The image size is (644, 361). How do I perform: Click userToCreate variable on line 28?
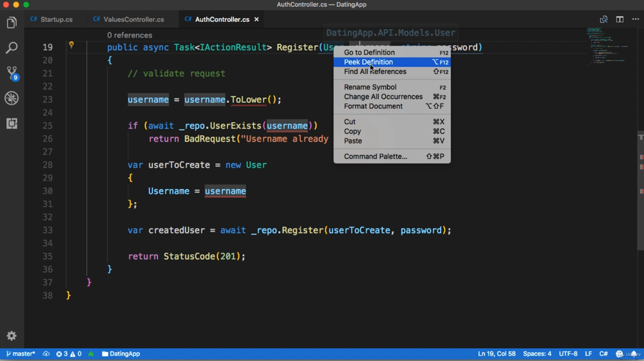[x=179, y=165]
